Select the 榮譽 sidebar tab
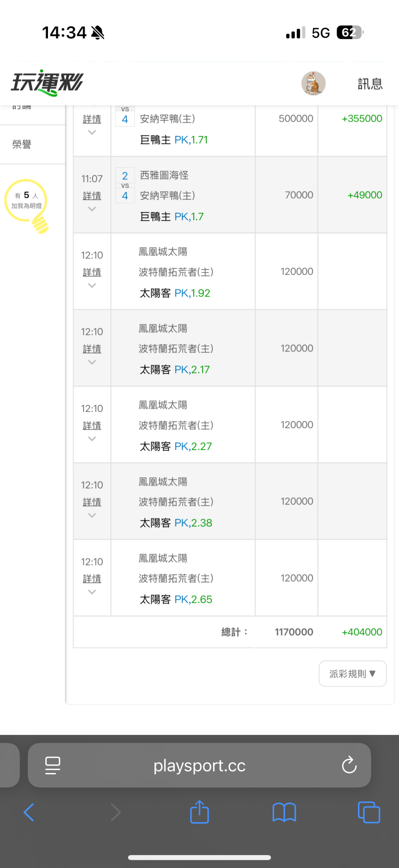Screen dimensions: 399x868 (22, 144)
